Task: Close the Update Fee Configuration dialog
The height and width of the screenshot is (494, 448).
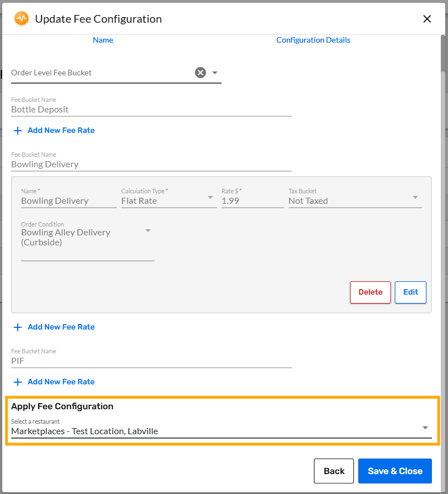Action: click(427, 18)
